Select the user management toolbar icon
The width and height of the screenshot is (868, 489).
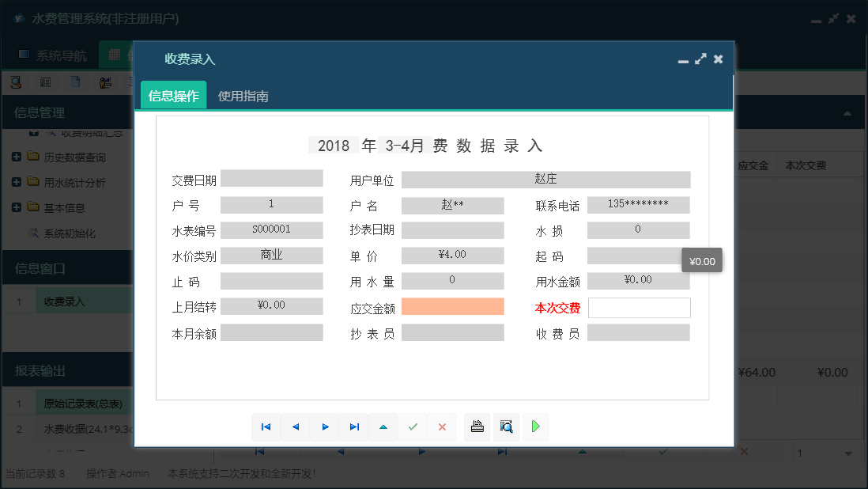[x=104, y=81]
